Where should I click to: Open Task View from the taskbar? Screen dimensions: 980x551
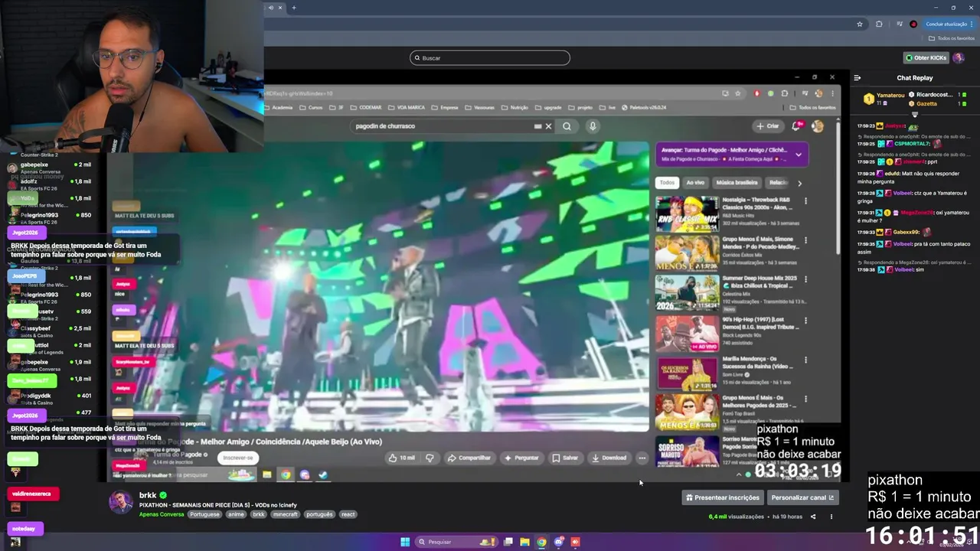coord(508,542)
